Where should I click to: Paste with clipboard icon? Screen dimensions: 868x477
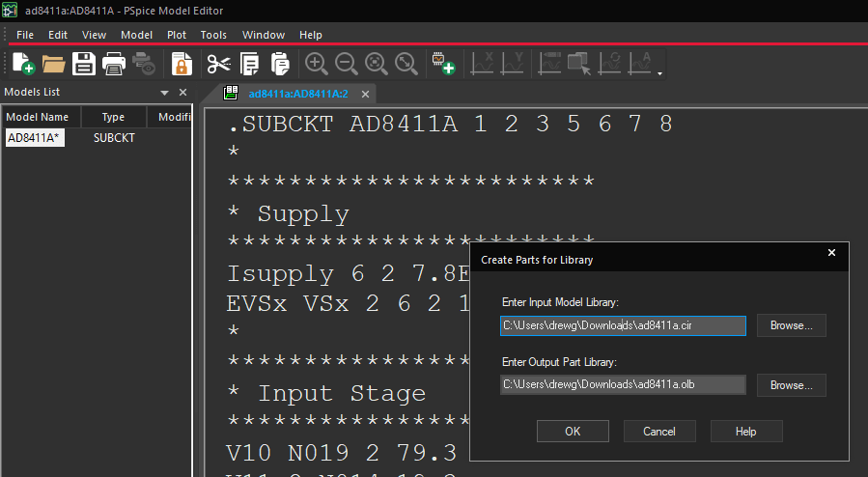point(280,64)
